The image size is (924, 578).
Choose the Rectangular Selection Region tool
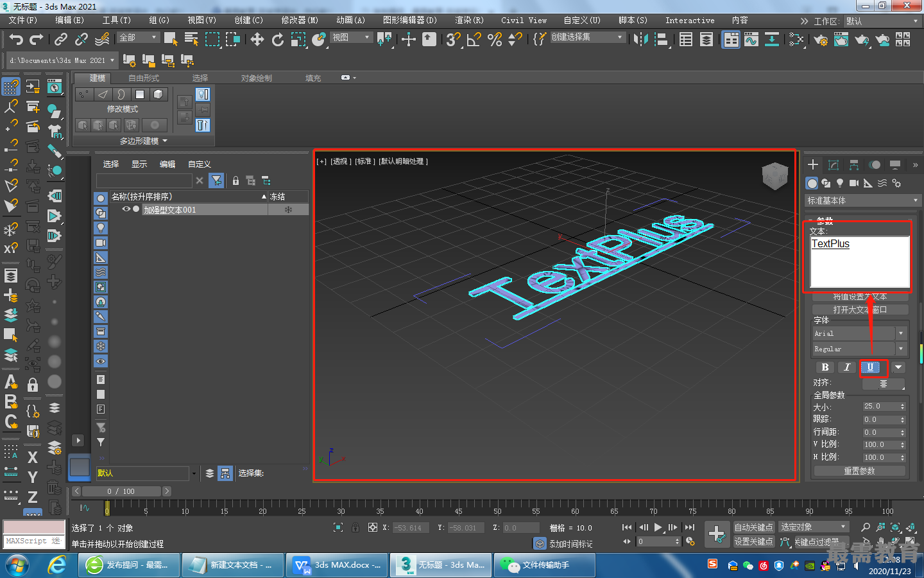coord(212,40)
